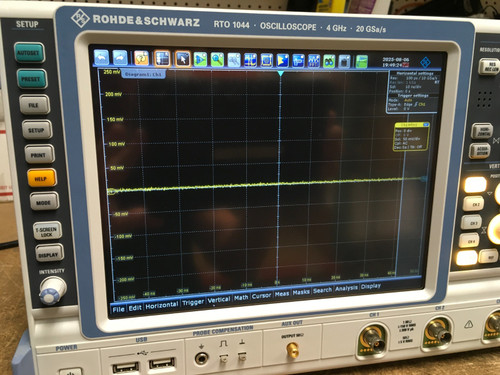Push the ACQUISITION hardware button
Screen dimensions: 500x375
point(479,151)
